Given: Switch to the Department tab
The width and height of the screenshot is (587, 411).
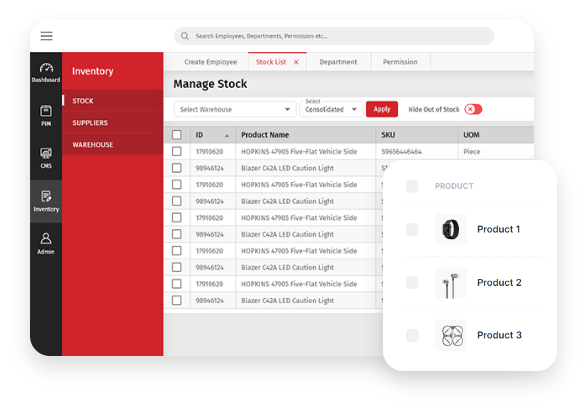Looking at the screenshot, I should [x=338, y=62].
